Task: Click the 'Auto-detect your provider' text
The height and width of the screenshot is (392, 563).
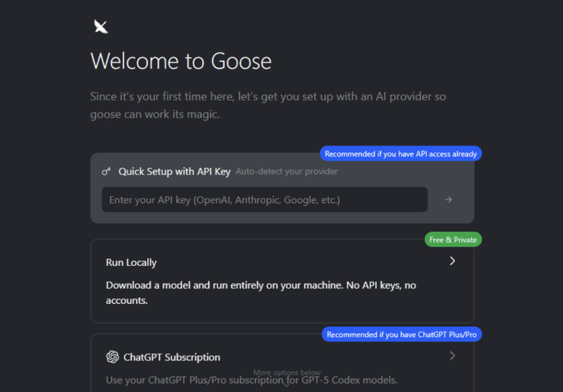Action: pyautogui.click(x=286, y=171)
